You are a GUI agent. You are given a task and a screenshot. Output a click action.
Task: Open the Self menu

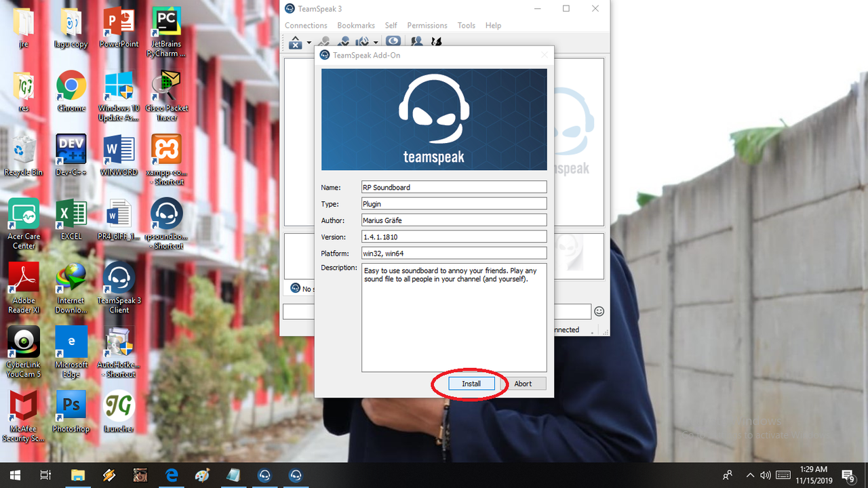[391, 25]
